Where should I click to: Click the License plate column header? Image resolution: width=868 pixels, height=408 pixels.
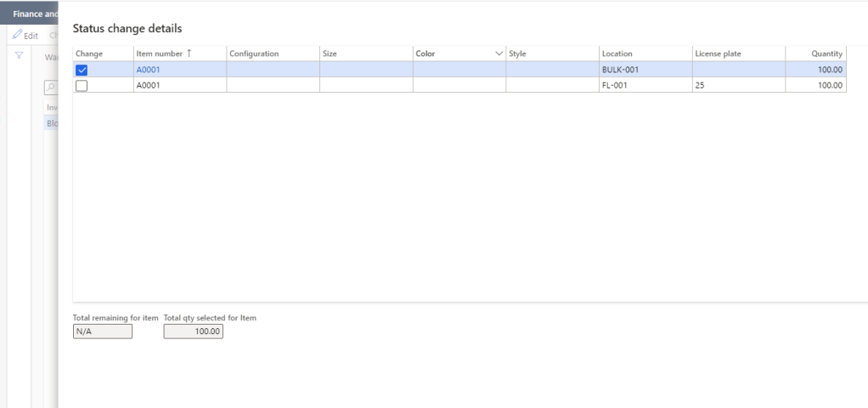[x=718, y=54]
